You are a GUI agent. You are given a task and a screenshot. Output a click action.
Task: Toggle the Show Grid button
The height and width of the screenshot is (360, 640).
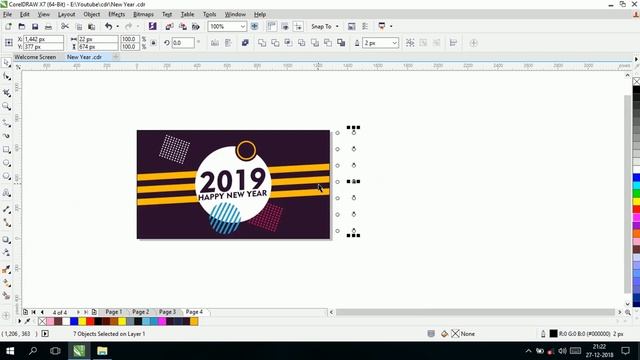click(285, 27)
